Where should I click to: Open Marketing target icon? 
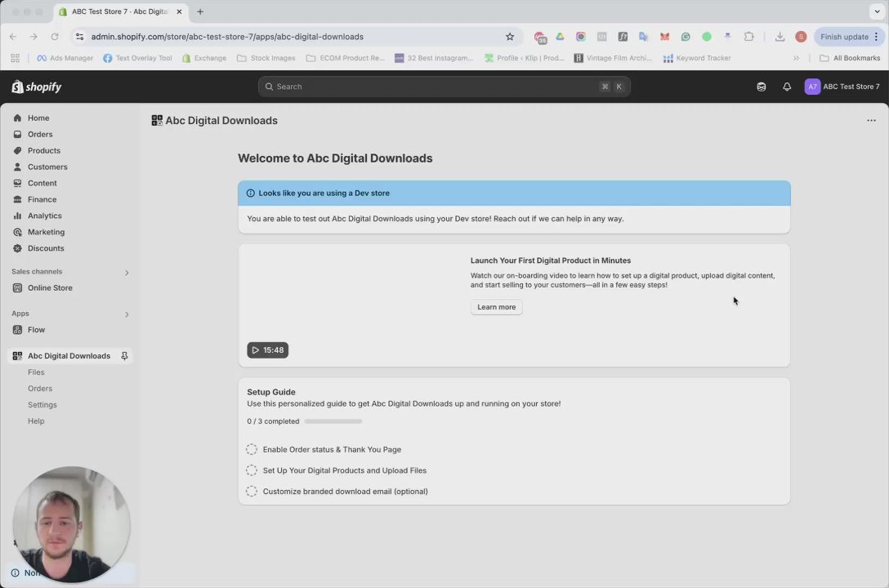[x=18, y=232]
